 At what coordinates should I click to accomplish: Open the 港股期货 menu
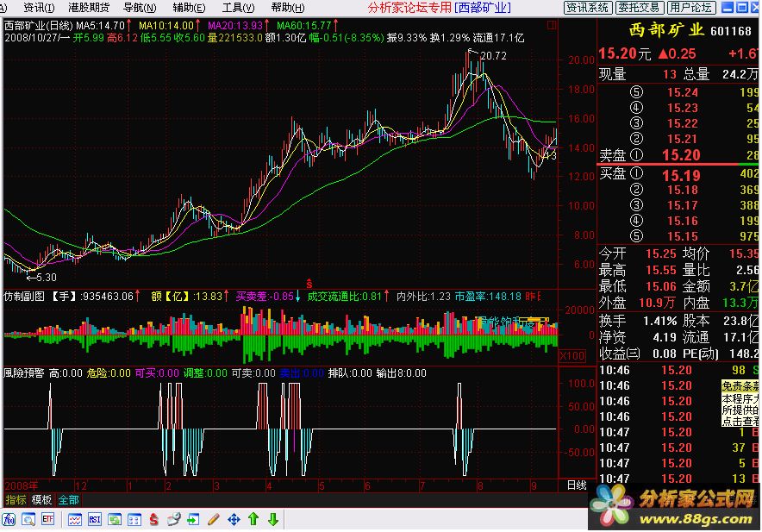(89, 8)
